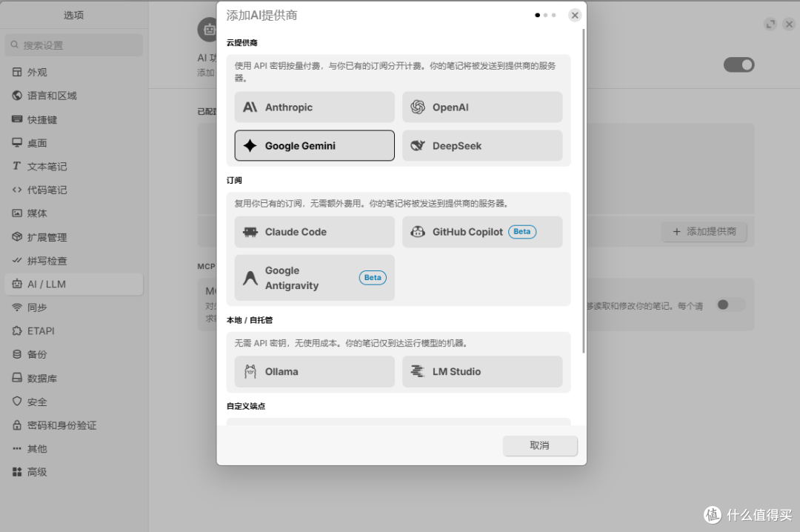Open 拼写检查 spell check settings

pos(74,260)
